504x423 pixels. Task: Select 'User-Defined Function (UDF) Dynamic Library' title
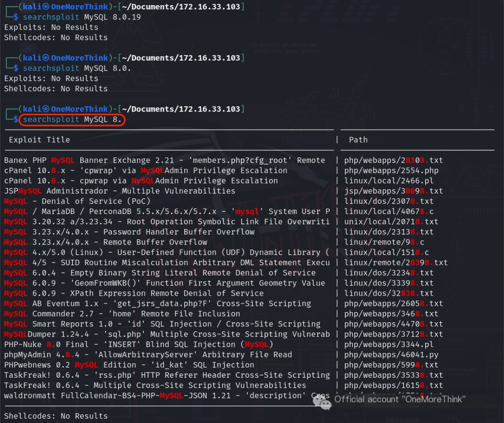tap(167, 253)
